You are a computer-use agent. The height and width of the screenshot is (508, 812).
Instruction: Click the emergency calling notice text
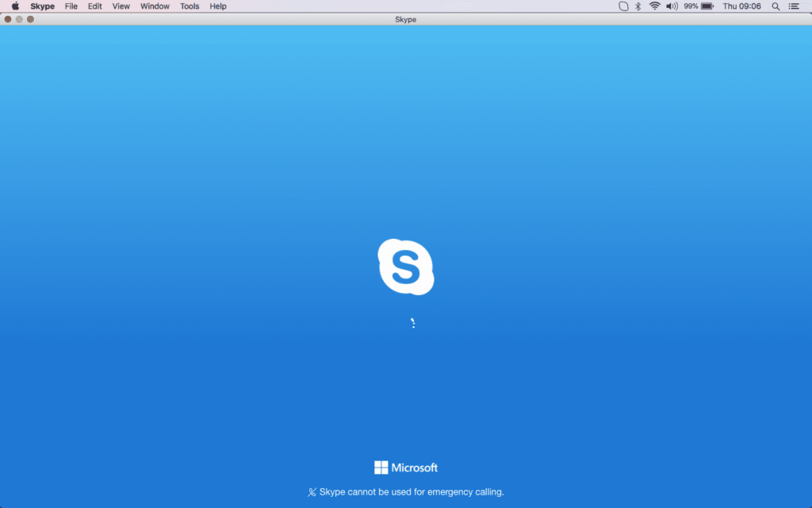[x=411, y=492]
